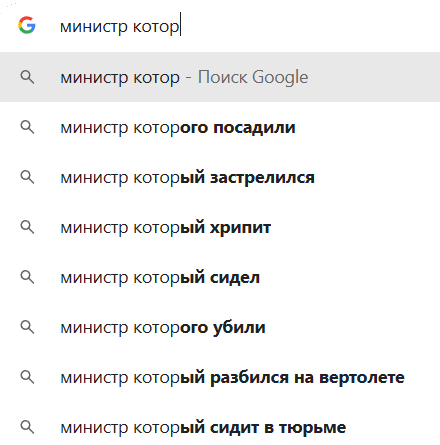This screenshot has height=445, width=440.
Task: Choose suggestion 'министр которого посадили'
Action: pyautogui.click(x=220, y=127)
